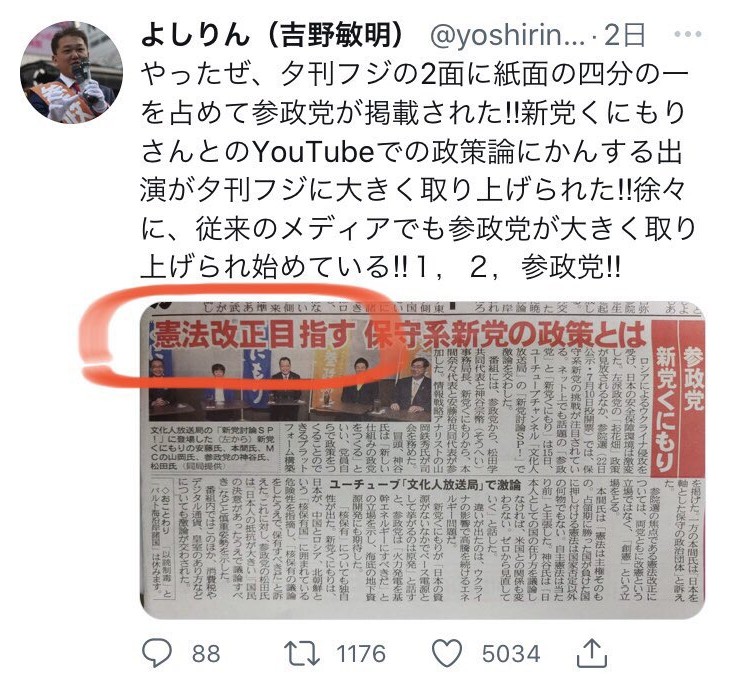Viewport: 737px width, 695px height.
Task: Open the three-dot more options menu
Action: (688, 34)
